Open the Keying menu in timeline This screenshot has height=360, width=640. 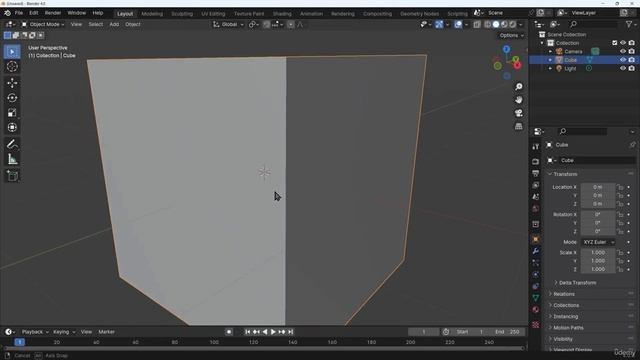[x=64, y=332]
